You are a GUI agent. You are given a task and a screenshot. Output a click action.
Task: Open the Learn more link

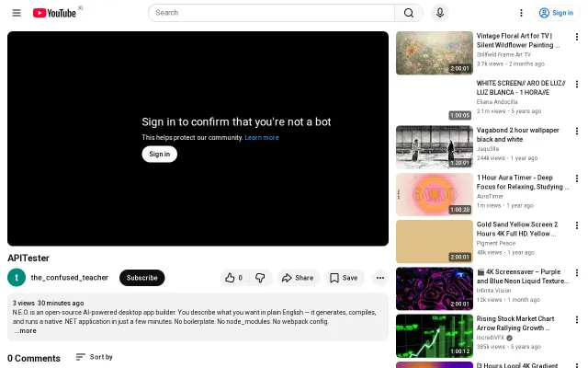tap(262, 137)
